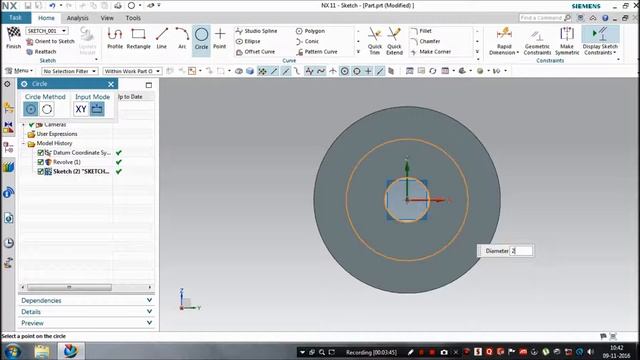Screen dimensions: 640x360
Task: Open Geometric Constraints tool
Action: pyautogui.click(x=537, y=40)
